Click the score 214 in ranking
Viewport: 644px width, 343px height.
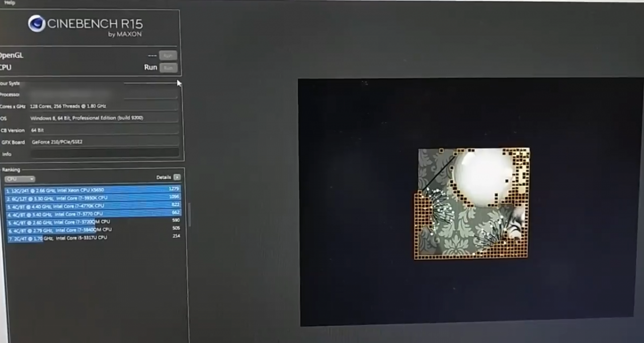[x=176, y=236]
